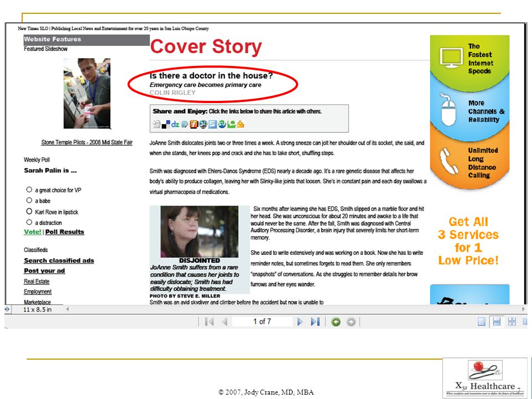The height and width of the screenshot is (399, 532).
Task: Click author name COLIN RIGLEY
Action: pyautogui.click(x=173, y=93)
